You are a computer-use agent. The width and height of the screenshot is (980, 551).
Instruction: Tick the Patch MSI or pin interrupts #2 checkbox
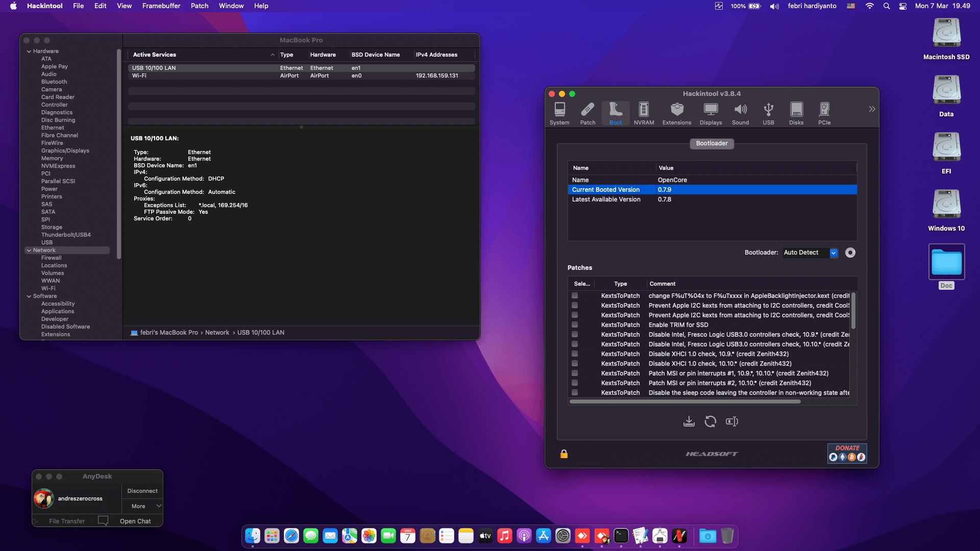click(x=575, y=383)
